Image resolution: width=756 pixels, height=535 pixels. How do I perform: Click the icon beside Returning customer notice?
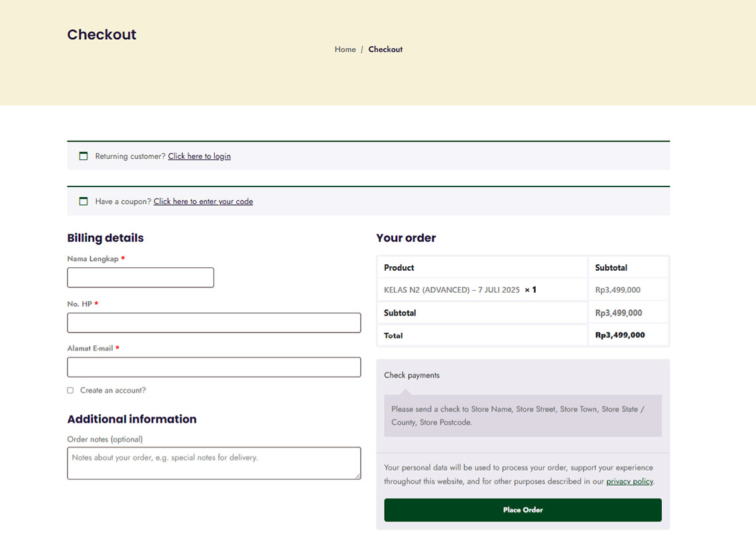pyautogui.click(x=84, y=156)
